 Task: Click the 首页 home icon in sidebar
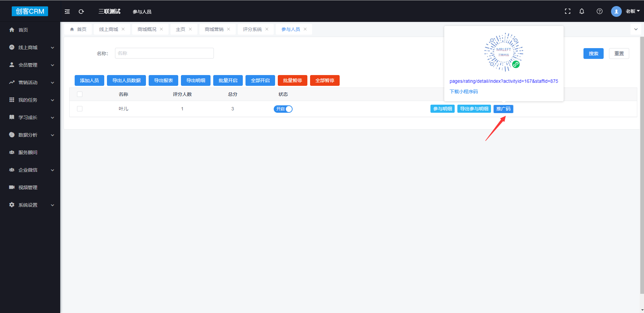click(x=12, y=30)
